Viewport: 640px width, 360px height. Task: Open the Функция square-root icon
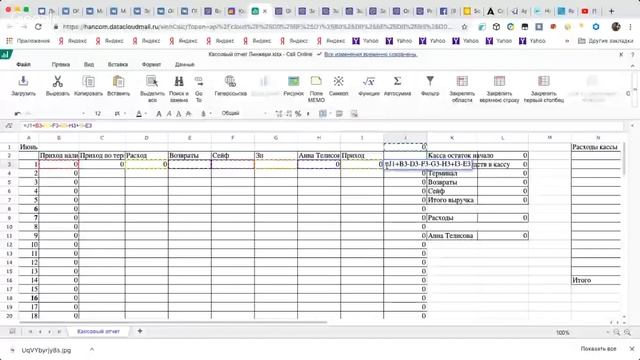click(369, 81)
